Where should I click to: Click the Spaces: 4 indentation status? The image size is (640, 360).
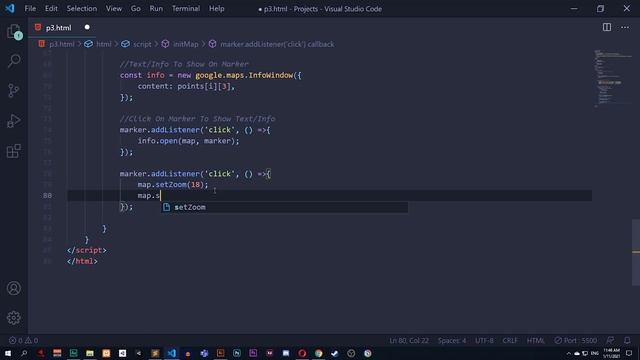(452, 340)
